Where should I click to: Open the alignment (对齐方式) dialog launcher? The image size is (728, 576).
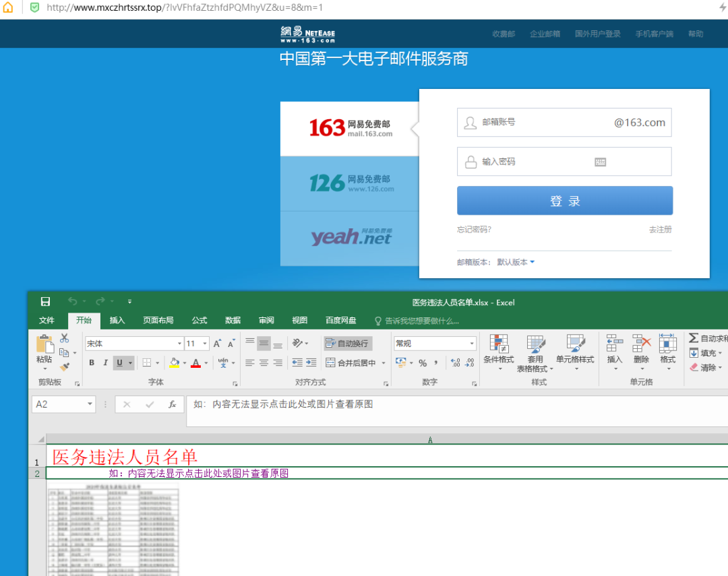tap(386, 384)
